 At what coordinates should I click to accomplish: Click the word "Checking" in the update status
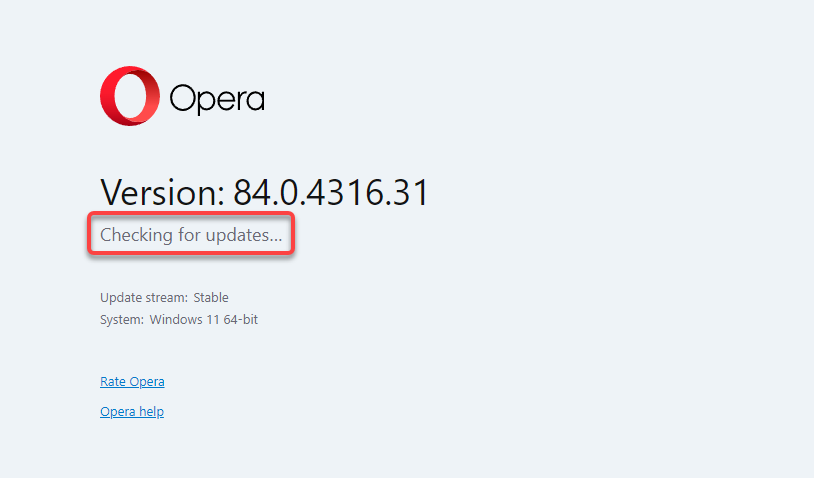point(132,236)
